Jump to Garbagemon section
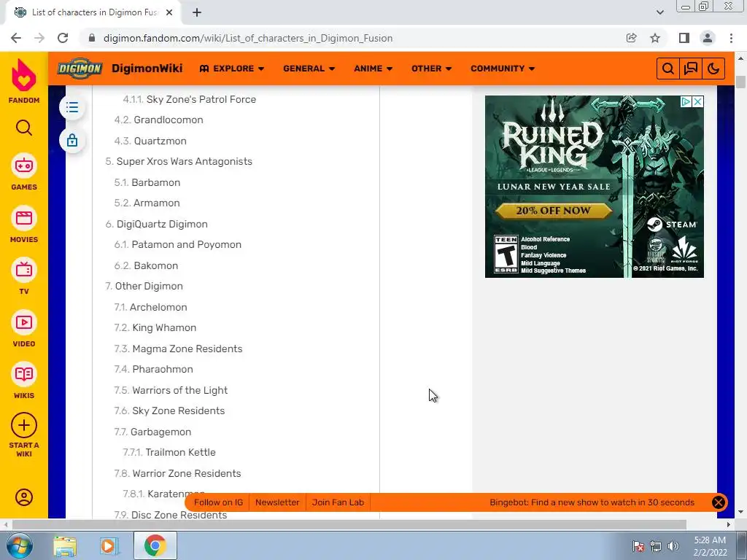Image resolution: width=747 pixels, height=560 pixels. [x=160, y=432]
